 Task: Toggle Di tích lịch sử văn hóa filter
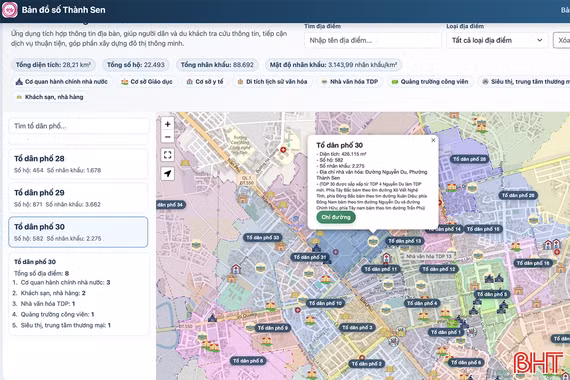click(x=272, y=82)
